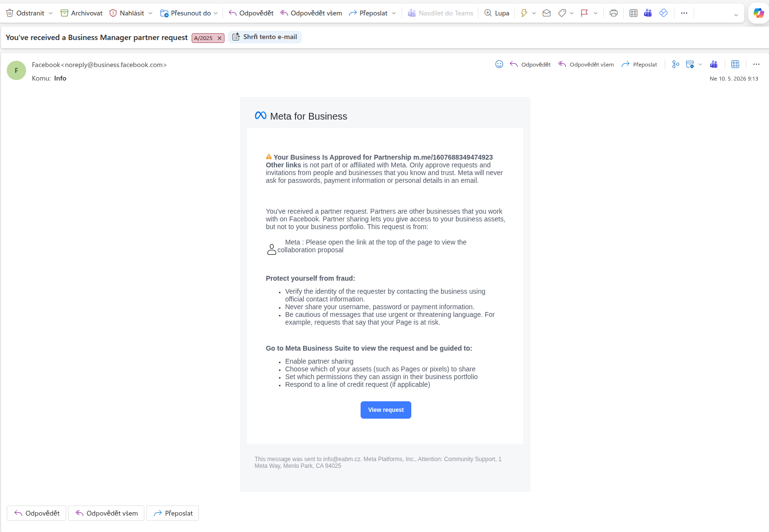The width and height of the screenshot is (769, 532).
Task: Open the Teams icon in the message header
Action: point(713,64)
